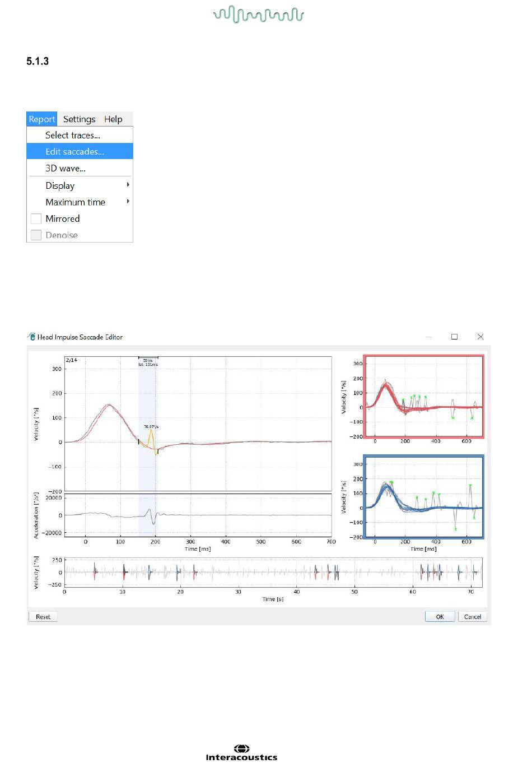Open the Settings menu

point(79,119)
